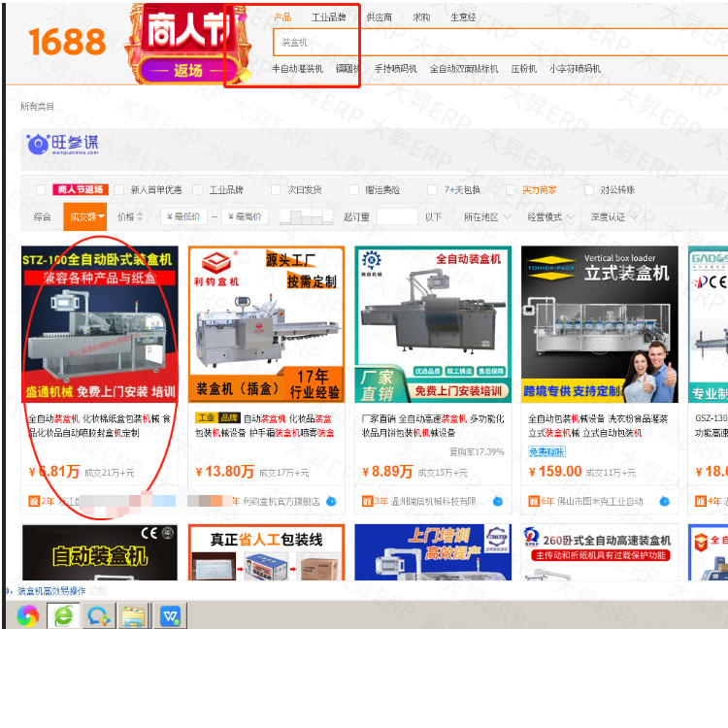Click the 1688 site logo
Image resolution: width=728 pixels, height=728 pixels.
[x=66, y=42]
